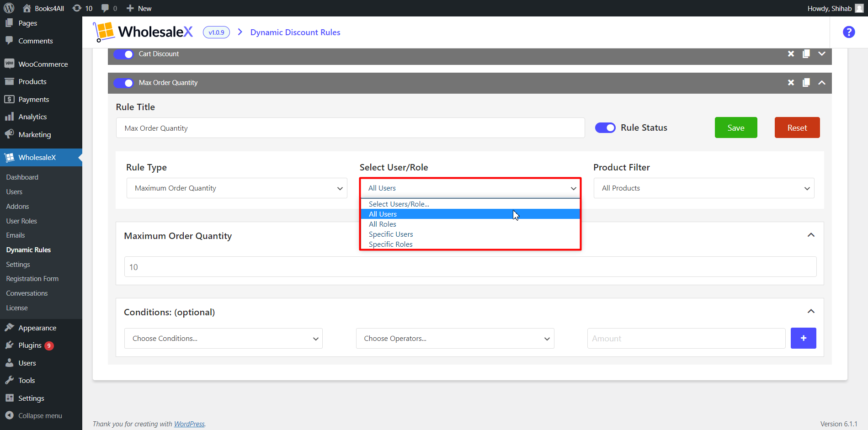Open the Addons submenu item
The image size is (868, 430).
pos(17,207)
